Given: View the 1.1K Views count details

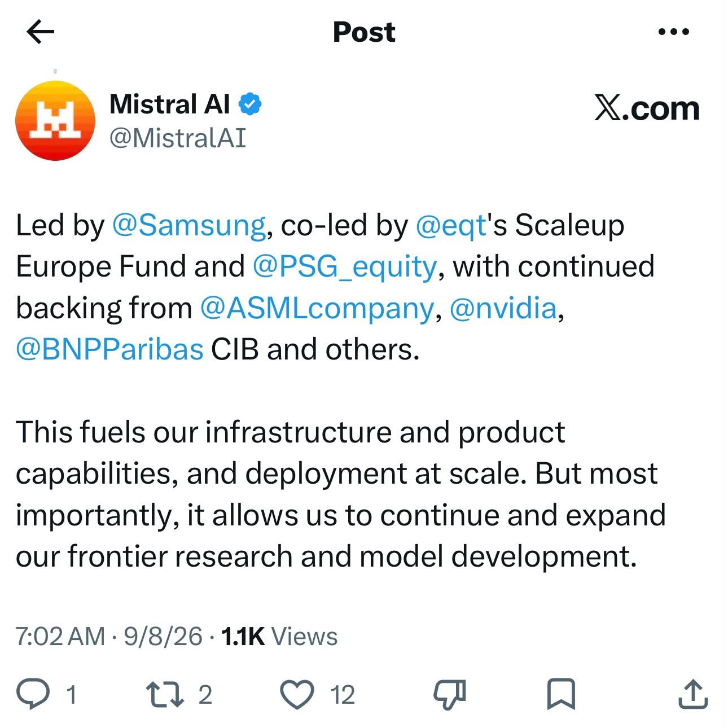Looking at the screenshot, I should pos(279,637).
